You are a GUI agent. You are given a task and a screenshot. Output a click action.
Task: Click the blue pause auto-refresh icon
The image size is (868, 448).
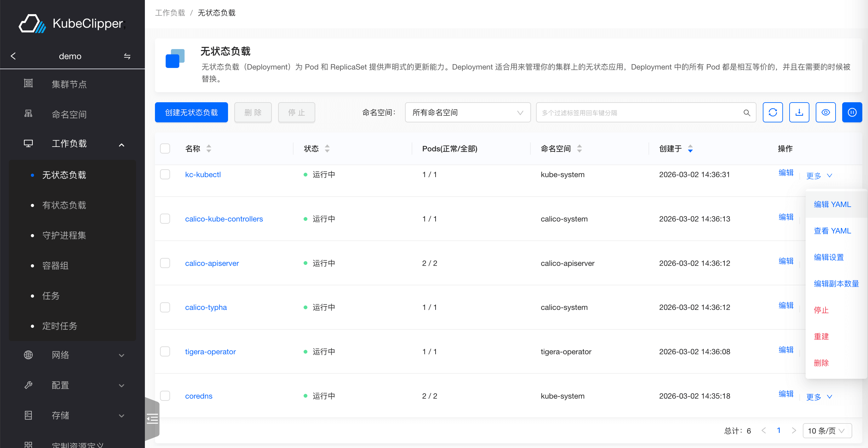tap(852, 112)
